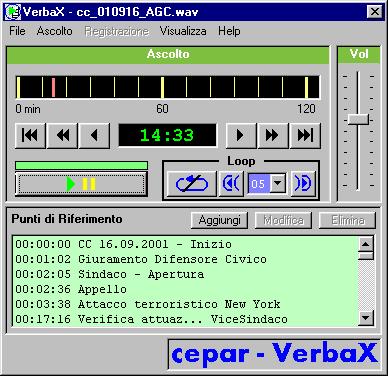Open the Registrazione menu
The image size is (388, 376).
click(x=116, y=31)
